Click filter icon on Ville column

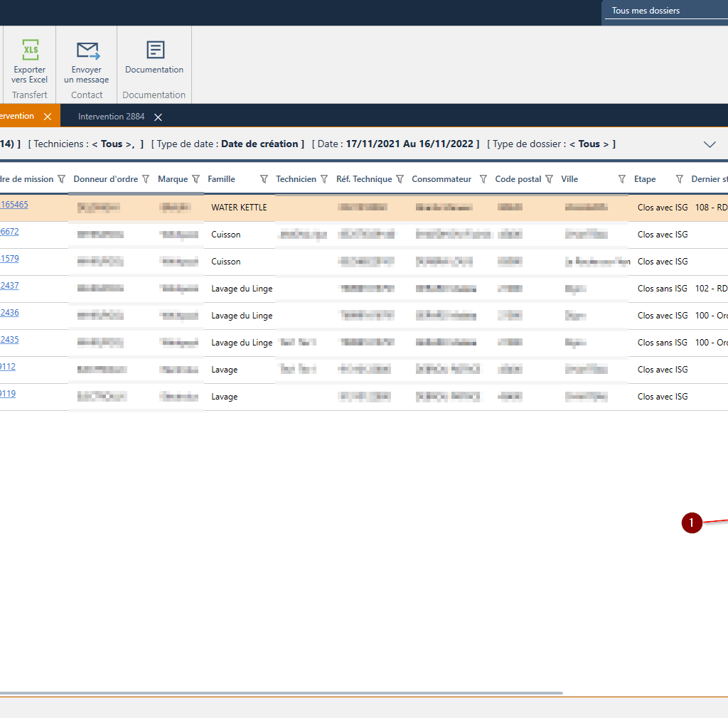click(x=622, y=179)
